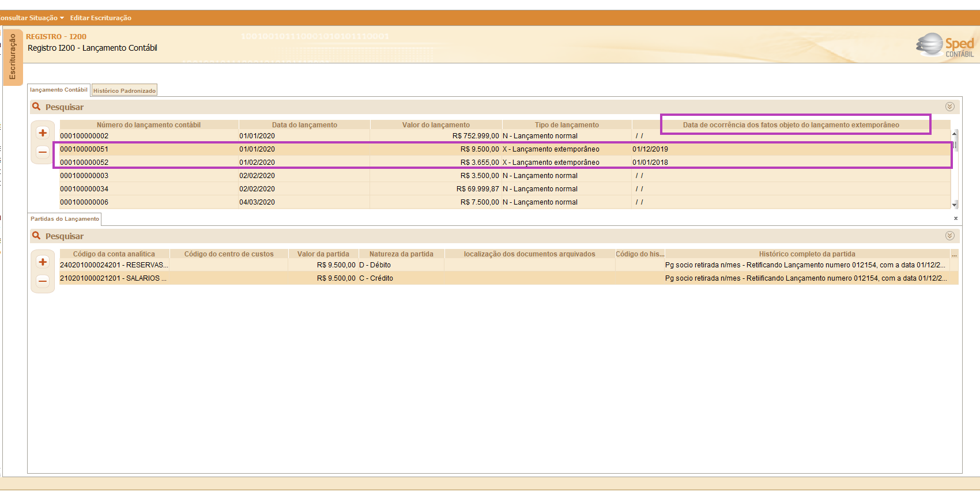The width and height of the screenshot is (980, 491).
Task: Expand the Partidas Pesquisar search panel
Action: [950, 236]
